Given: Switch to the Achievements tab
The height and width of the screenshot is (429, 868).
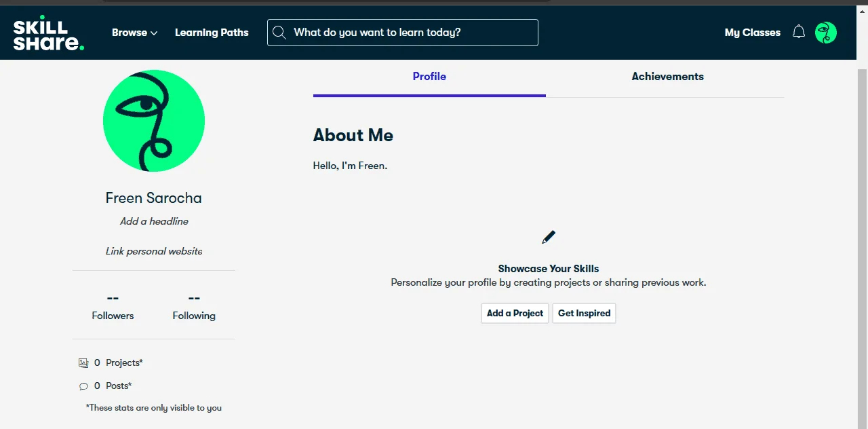Looking at the screenshot, I should (667, 77).
